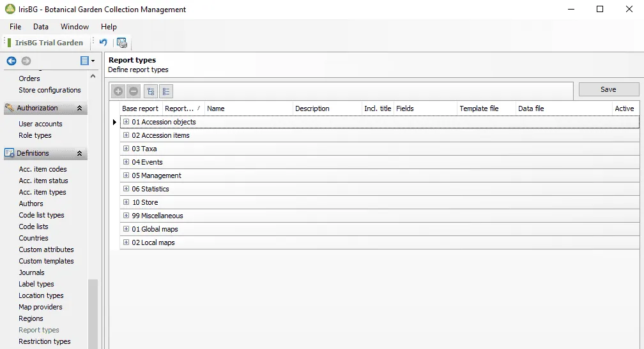Screen dimensions: 644x349
Task: Open the Window menu
Action: [75, 27]
